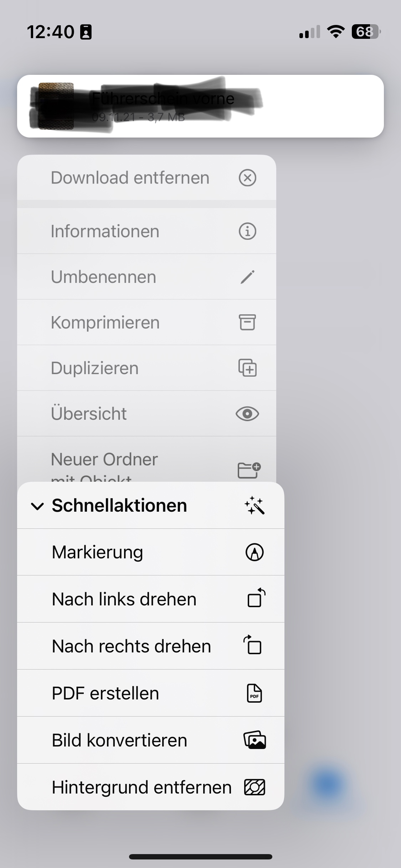Open the file thumbnail preview

point(56,106)
